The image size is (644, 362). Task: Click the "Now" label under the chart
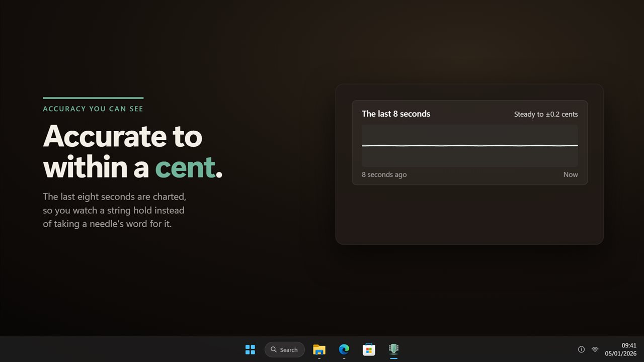click(x=571, y=174)
